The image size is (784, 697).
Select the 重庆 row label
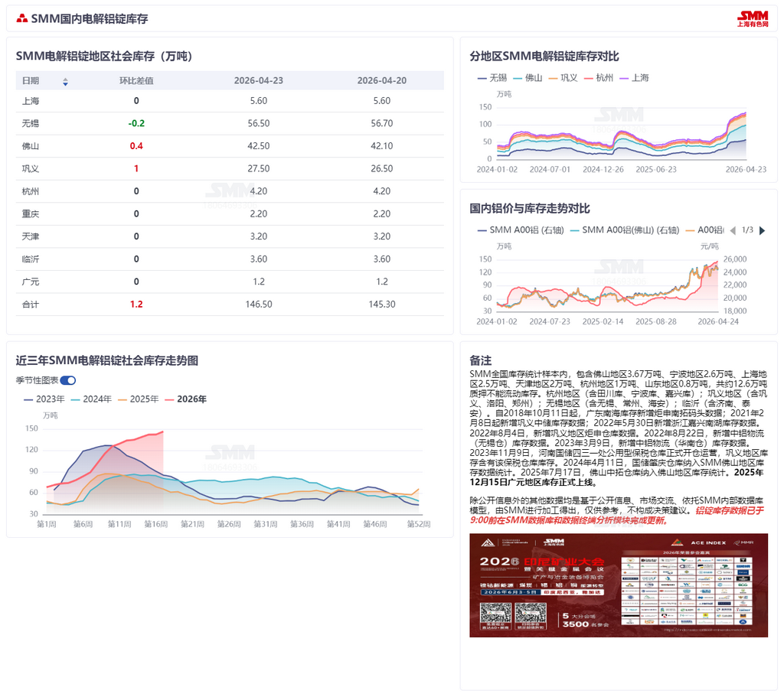coord(31,214)
